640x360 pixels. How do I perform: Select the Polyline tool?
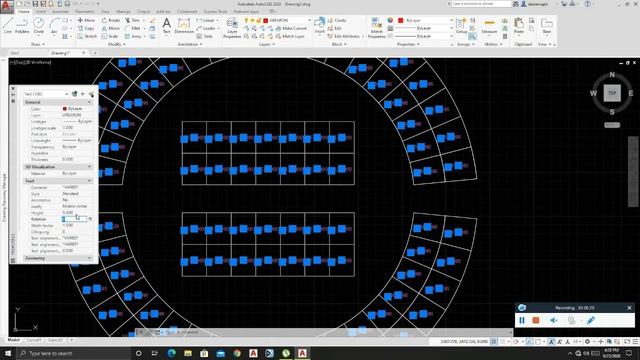click(22, 25)
